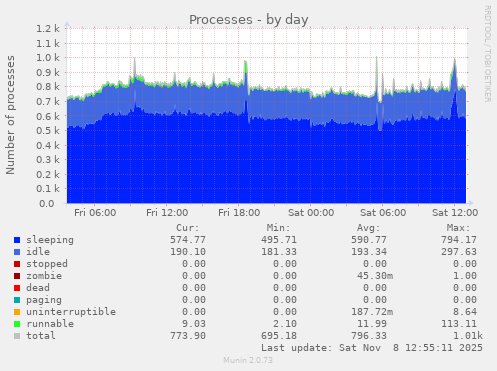Click the 'Cur:' column header
Screen dimensions: 497x371
[x=188, y=228]
